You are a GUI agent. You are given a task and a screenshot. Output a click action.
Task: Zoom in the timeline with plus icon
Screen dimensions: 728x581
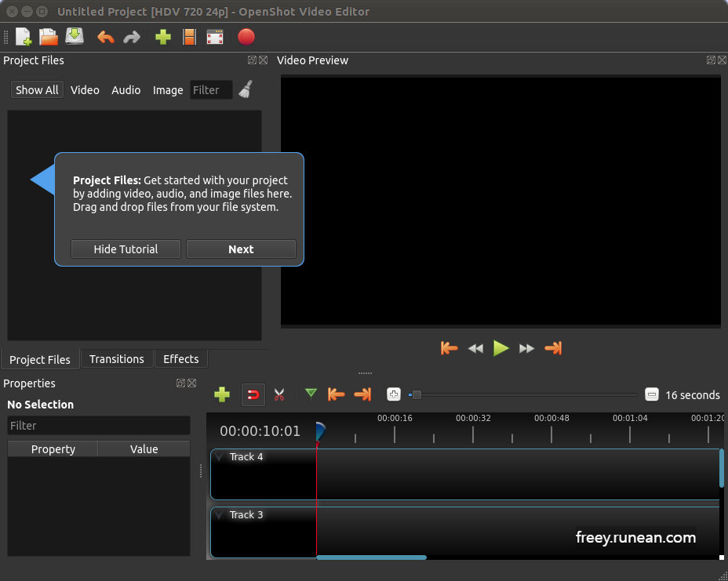[394, 394]
